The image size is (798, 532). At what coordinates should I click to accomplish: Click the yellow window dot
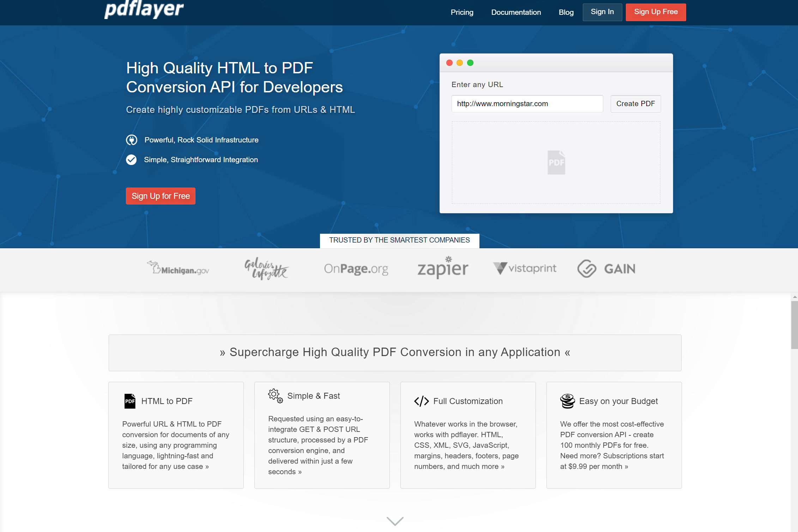(460, 63)
